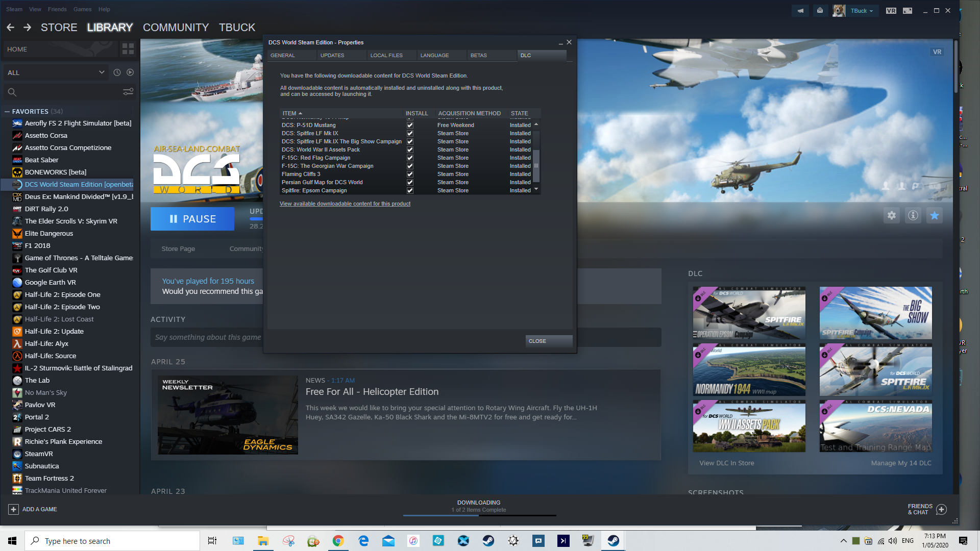
Task: Show hidden system tray icons chevron
Action: [x=843, y=541]
